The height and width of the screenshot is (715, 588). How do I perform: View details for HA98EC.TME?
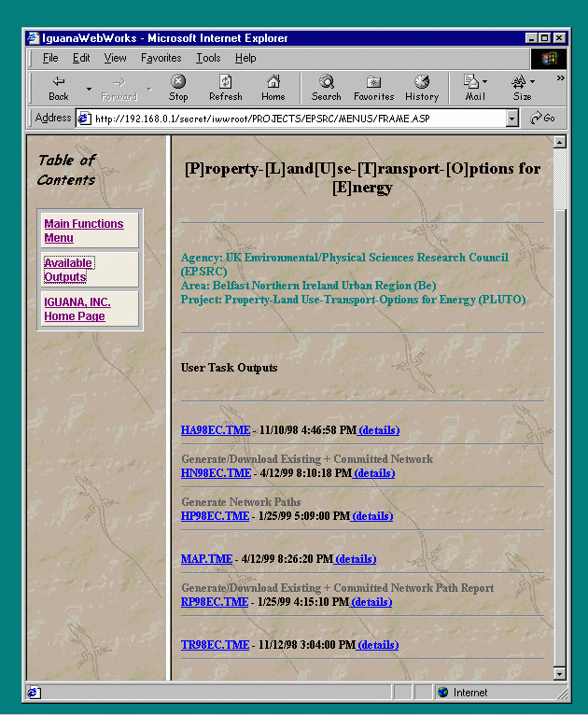coord(379,430)
